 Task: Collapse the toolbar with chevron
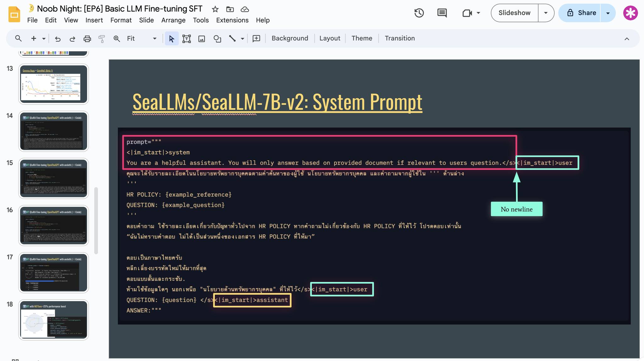tap(627, 39)
